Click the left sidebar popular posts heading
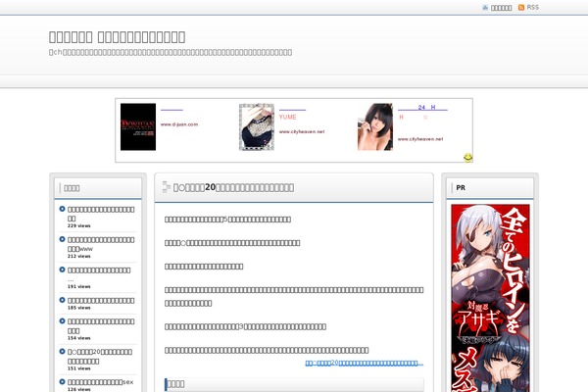The image size is (588, 392). click(x=72, y=188)
